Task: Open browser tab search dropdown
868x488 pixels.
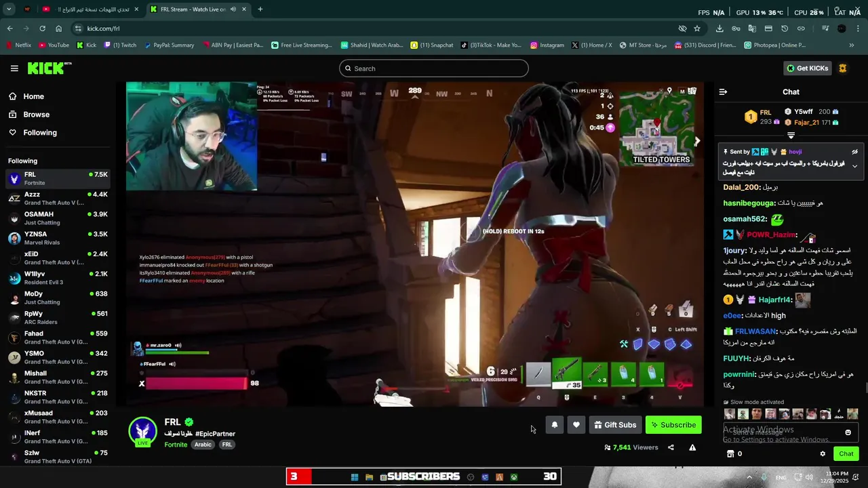Action: 9,9
